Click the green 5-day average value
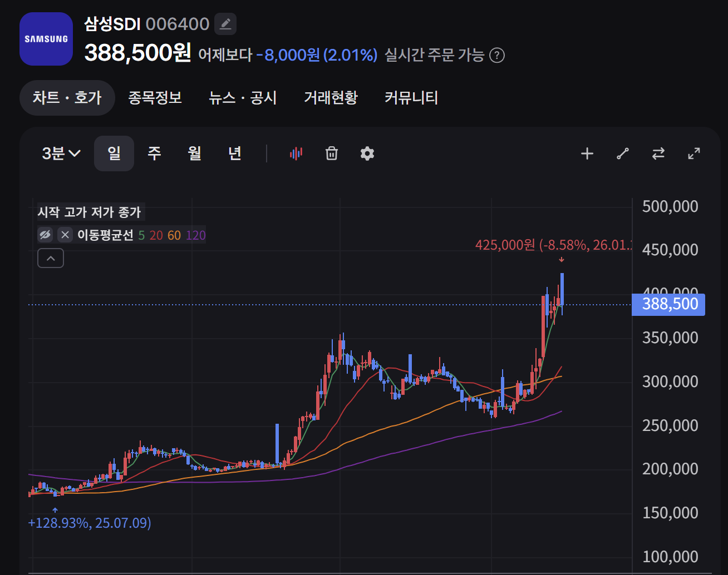The width and height of the screenshot is (728, 575). tap(141, 235)
